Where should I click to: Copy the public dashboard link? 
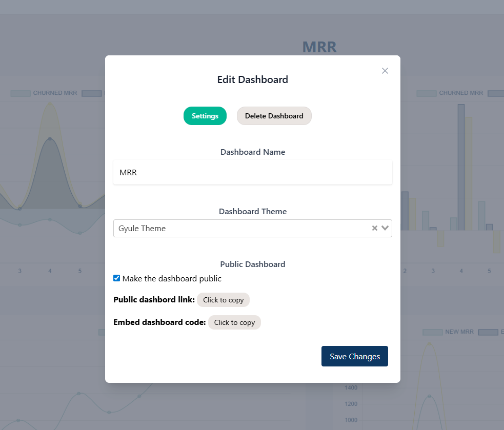[x=223, y=300]
